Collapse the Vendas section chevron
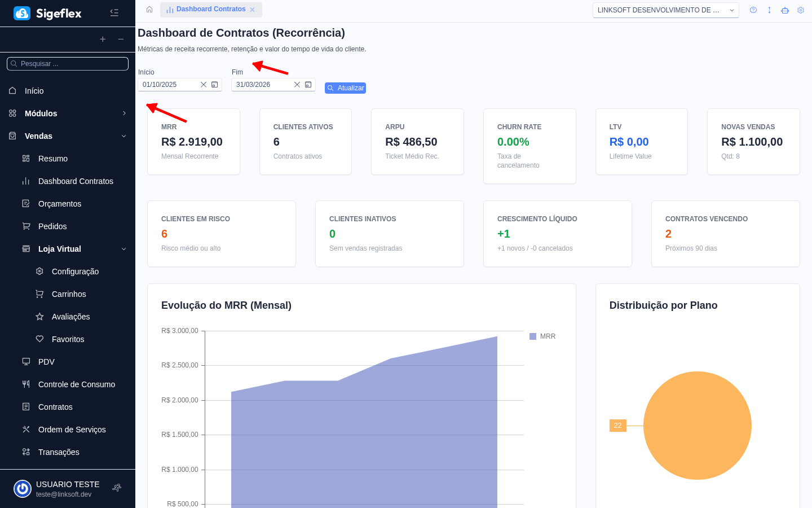 (124, 135)
